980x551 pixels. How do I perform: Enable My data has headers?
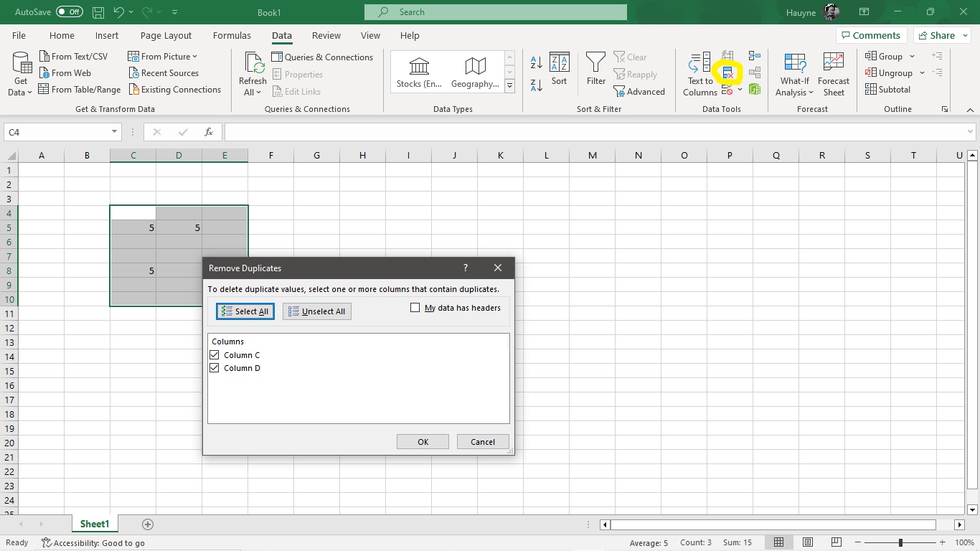tap(415, 307)
